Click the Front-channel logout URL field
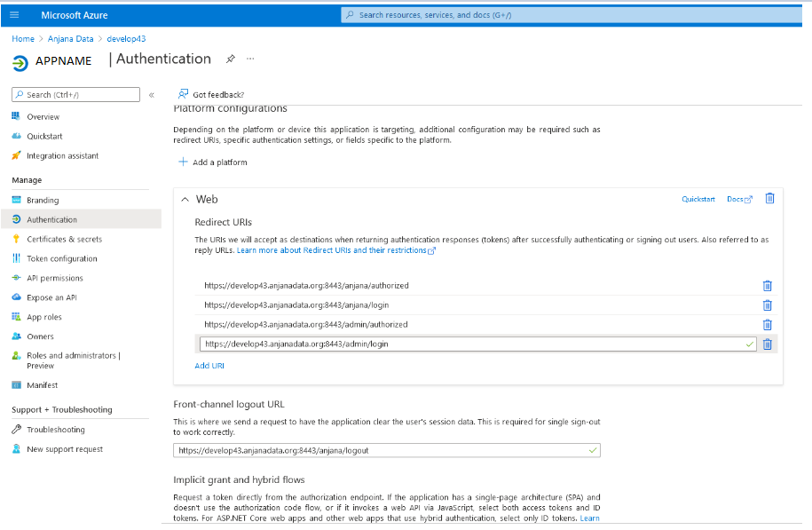 [382, 450]
